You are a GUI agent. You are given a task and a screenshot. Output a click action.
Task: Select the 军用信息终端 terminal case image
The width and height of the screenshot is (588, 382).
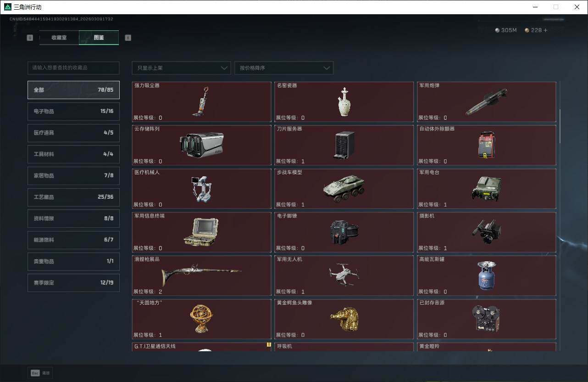201,232
